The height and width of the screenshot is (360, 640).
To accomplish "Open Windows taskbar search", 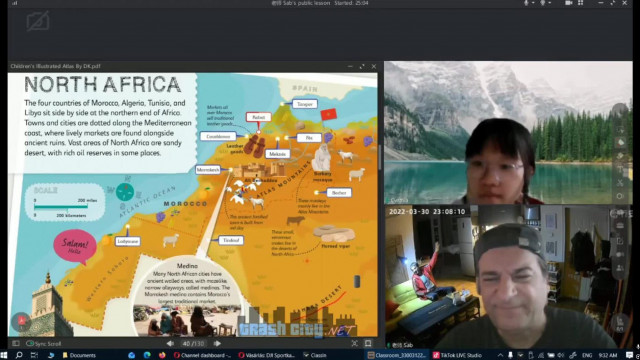I will tap(19, 355).
